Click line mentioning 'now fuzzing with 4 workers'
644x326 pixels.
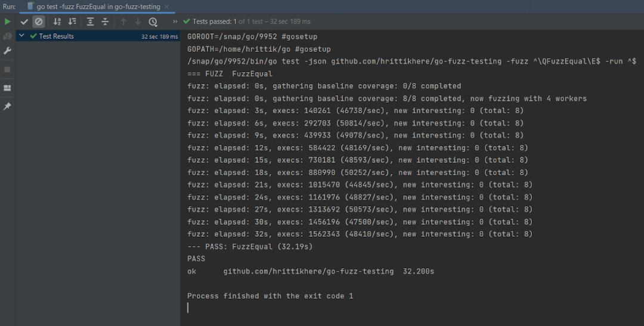tap(387, 98)
